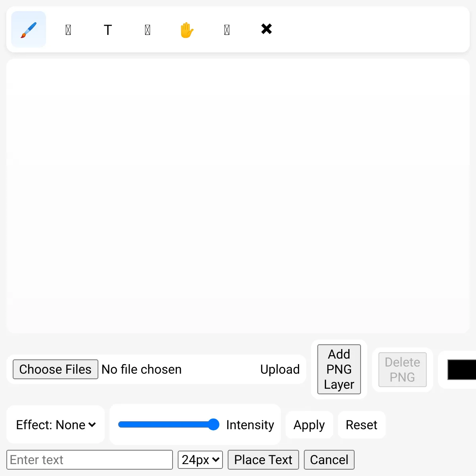The image size is (476, 476).
Task: Click the unknown icon between T and hand
Action: pyautogui.click(x=148, y=29)
